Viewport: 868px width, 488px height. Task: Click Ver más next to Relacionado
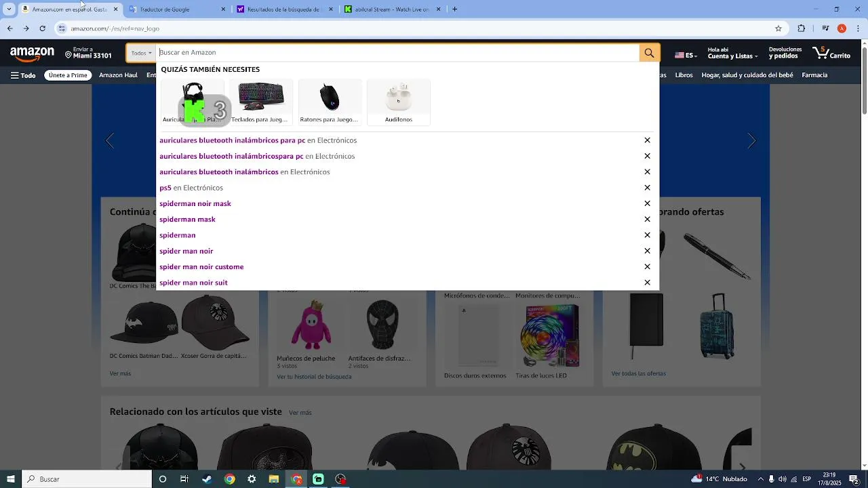click(300, 413)
